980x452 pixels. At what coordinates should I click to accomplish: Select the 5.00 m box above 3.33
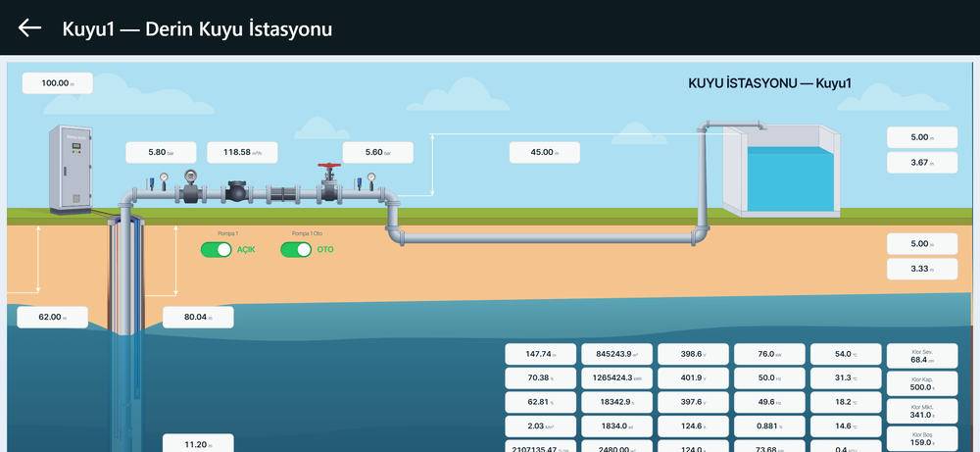[x=922, y=244]
